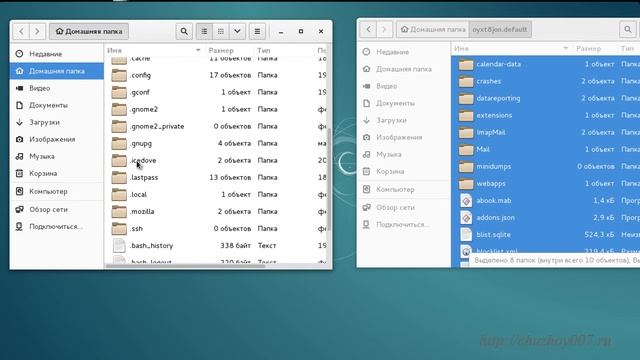Select the .mozilla folder

(216, 211)
